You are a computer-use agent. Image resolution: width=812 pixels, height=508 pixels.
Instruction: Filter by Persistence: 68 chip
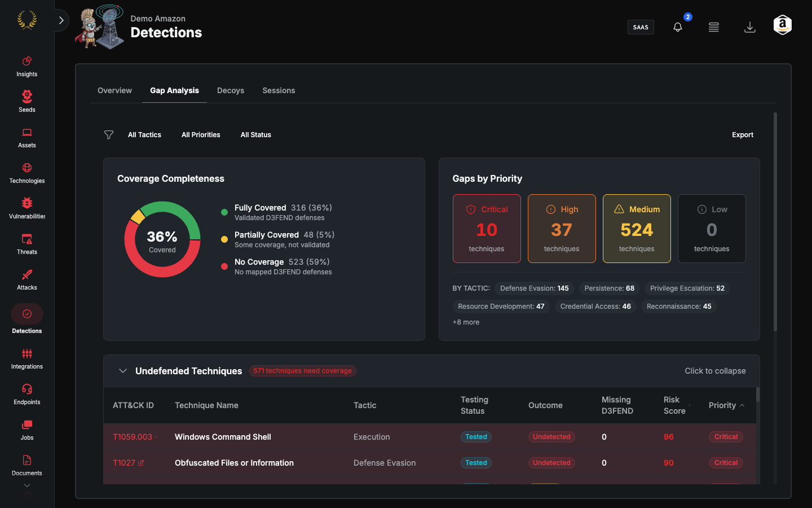pos(610,288)
